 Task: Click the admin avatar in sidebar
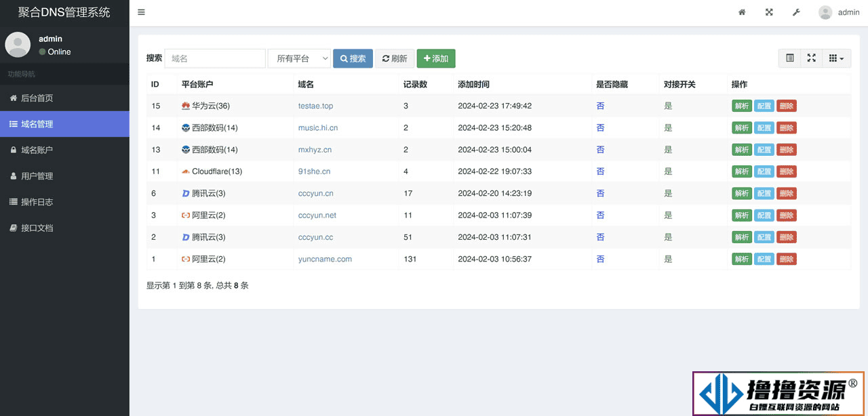[x=18, y=45]
